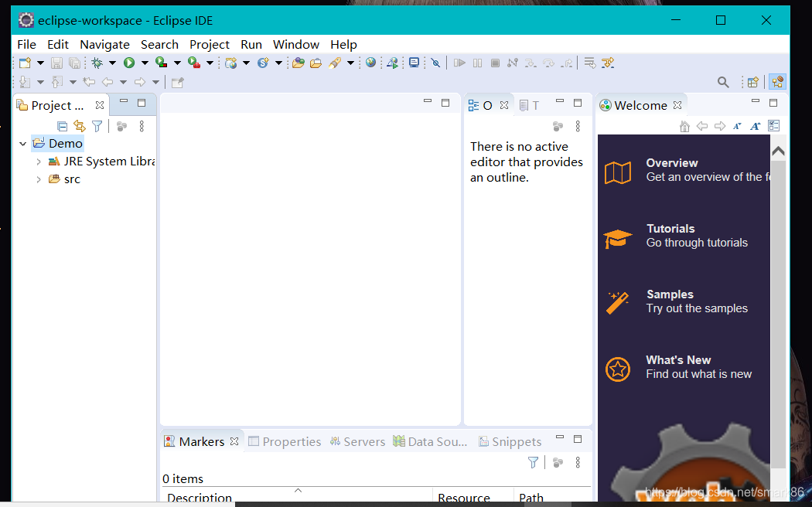Click the Open Perspective icon
812x507 pixels.
tap(753, 82)
